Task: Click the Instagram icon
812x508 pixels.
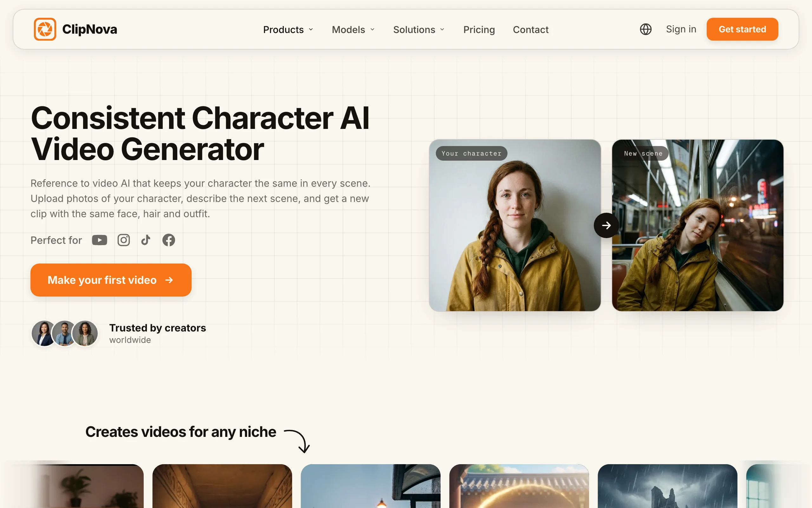Action: click(x=123, y=240)
